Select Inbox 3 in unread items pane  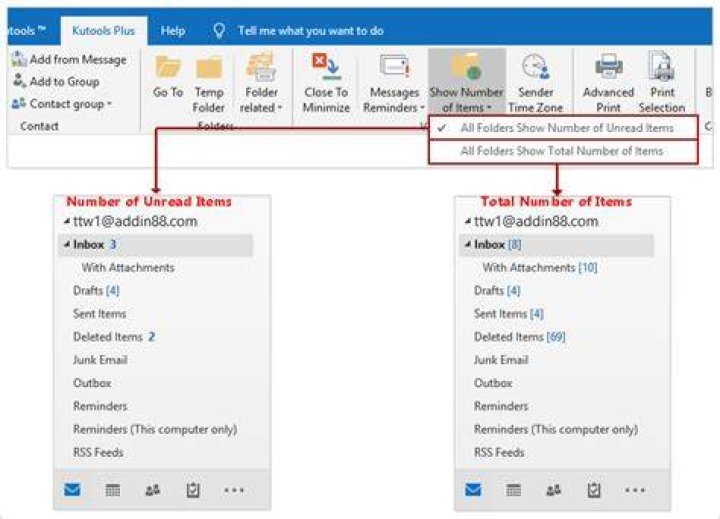pos(155,244)
